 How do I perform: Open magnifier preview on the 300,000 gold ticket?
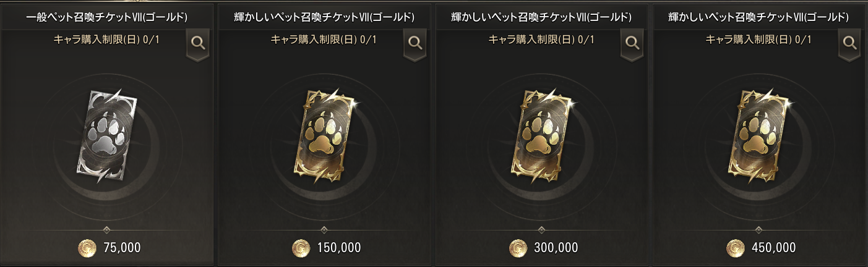[632, 43]
